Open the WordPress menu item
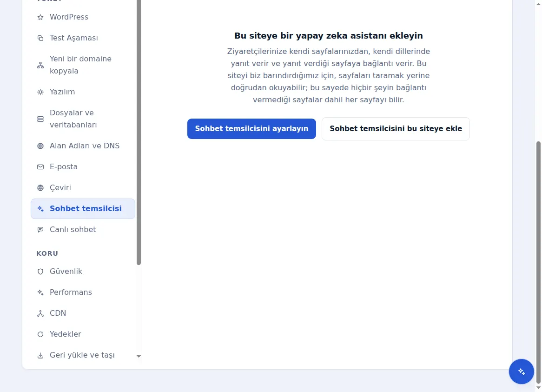This screenshot has height=392, width=542. point(83,17)
